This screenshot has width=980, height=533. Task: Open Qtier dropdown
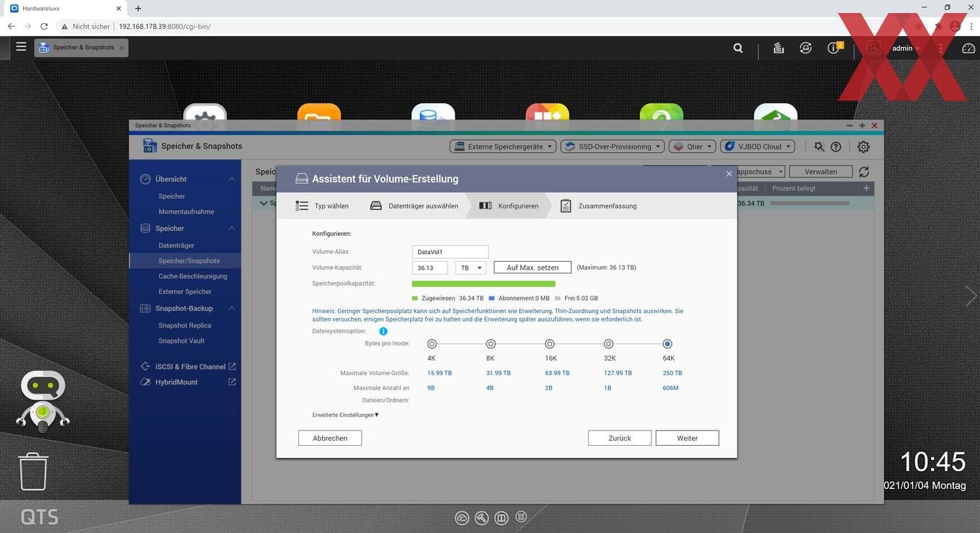692,146
